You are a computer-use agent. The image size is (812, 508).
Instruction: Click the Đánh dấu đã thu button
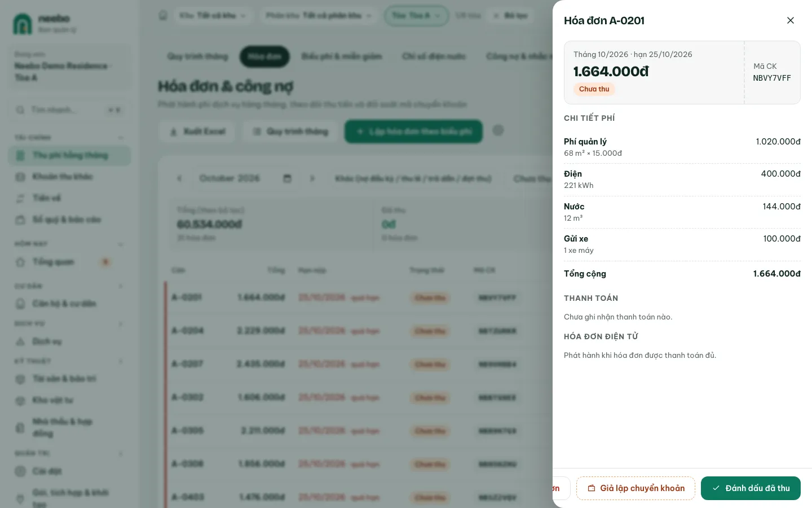point(751,488)
